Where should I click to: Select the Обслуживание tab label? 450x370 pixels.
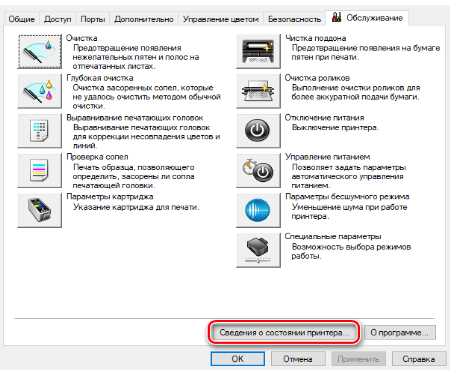pos(375,18)
